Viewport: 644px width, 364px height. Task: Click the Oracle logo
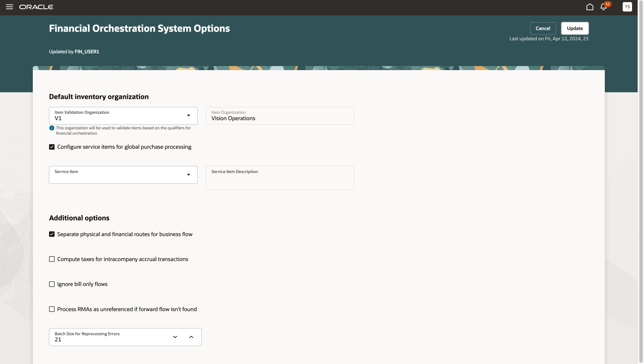(36, 7)
